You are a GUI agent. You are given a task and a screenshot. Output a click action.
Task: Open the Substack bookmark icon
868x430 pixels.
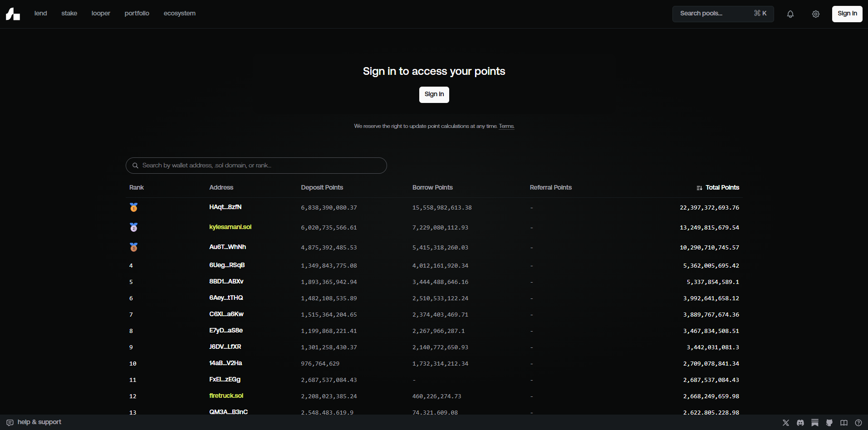815,423
